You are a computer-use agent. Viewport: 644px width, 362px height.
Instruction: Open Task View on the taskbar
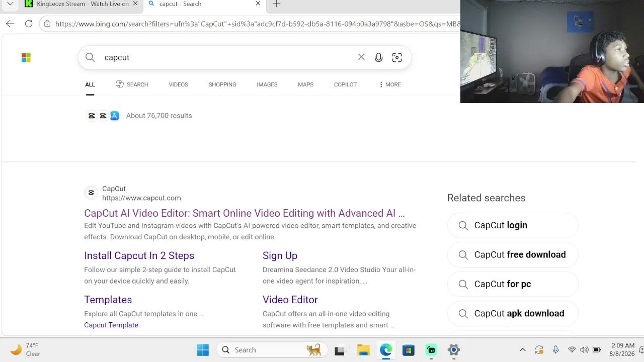pyautogui.click(x=340, y=350)
